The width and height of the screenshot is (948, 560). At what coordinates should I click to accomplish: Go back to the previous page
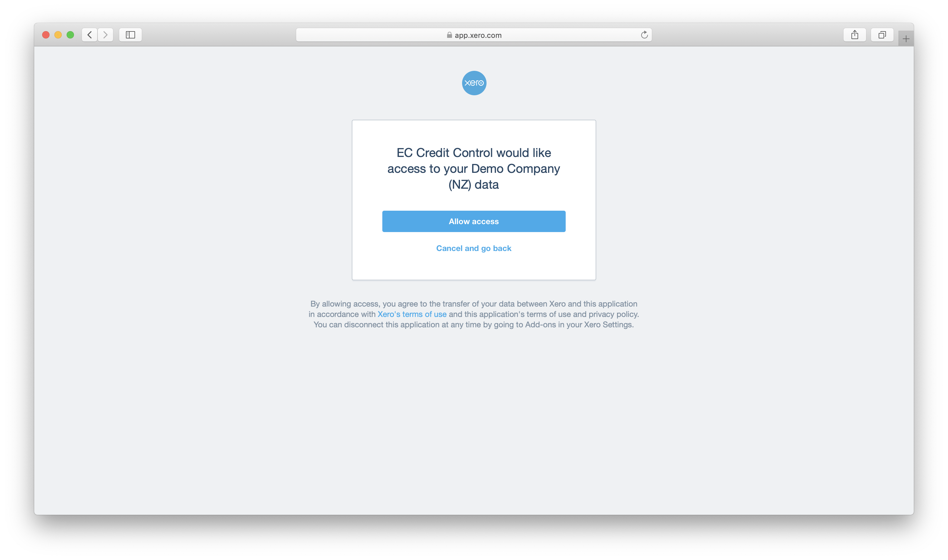tap(90, 35)
